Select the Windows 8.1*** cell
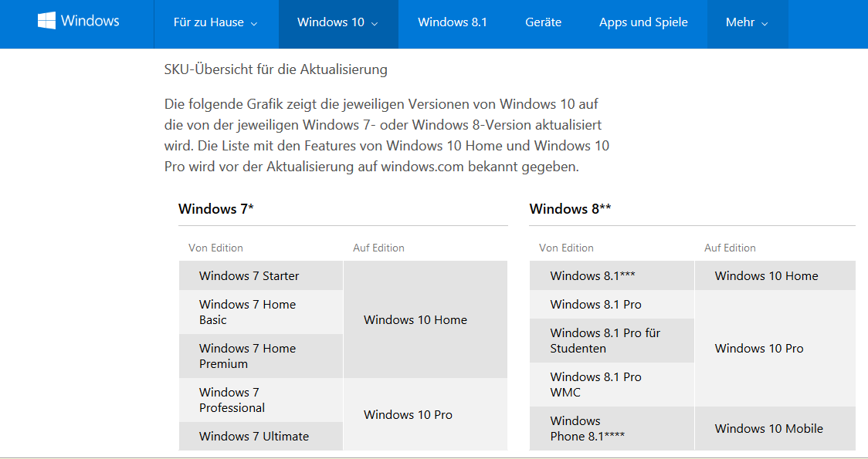The height and width of the screenshot is (459, 868). point(612,275)
